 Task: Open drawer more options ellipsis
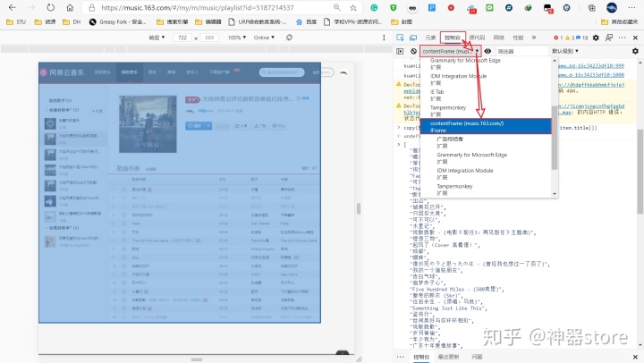point(400,357)
